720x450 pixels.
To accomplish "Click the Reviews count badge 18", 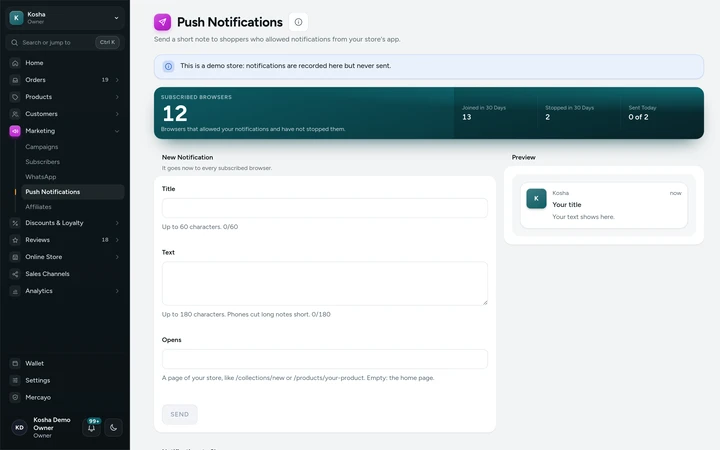I will click(105, 240).
